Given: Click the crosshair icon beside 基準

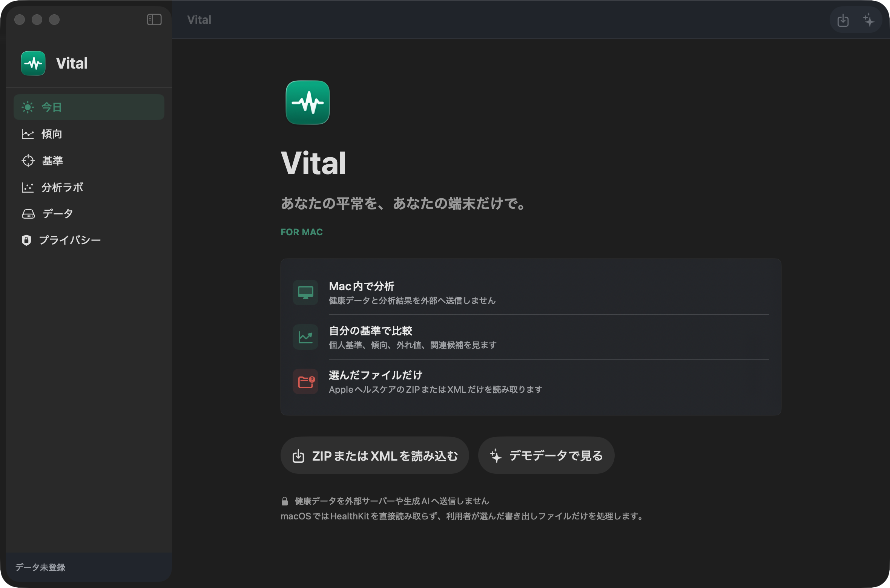Looking at the screenshot, I should pos(28,161).
